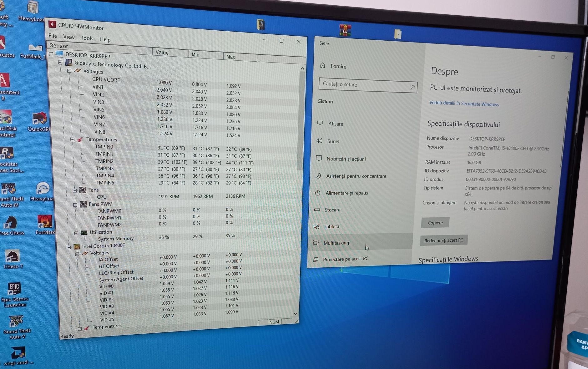Click the thermometer icon beside Temperatures
Image resolution: width=588 pixels, height=369 pixels.
[80, 139]
